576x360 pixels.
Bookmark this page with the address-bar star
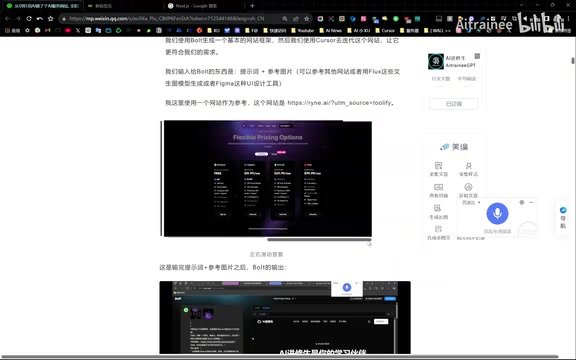(x=306, y=18)
